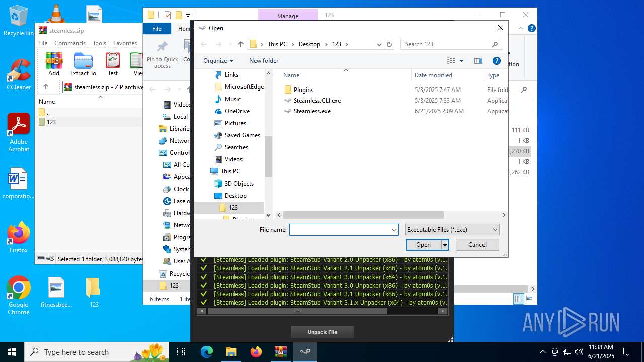Select Saved Games in navigation tree

pos(242,135)
